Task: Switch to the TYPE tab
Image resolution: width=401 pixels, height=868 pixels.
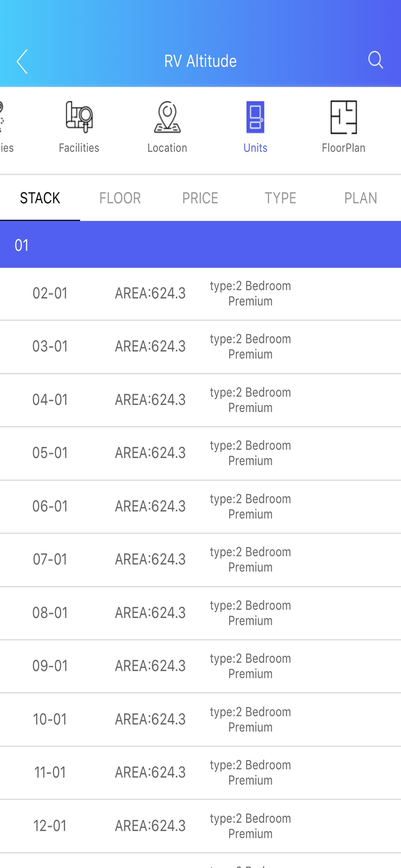Action: [x=280, y=198]
